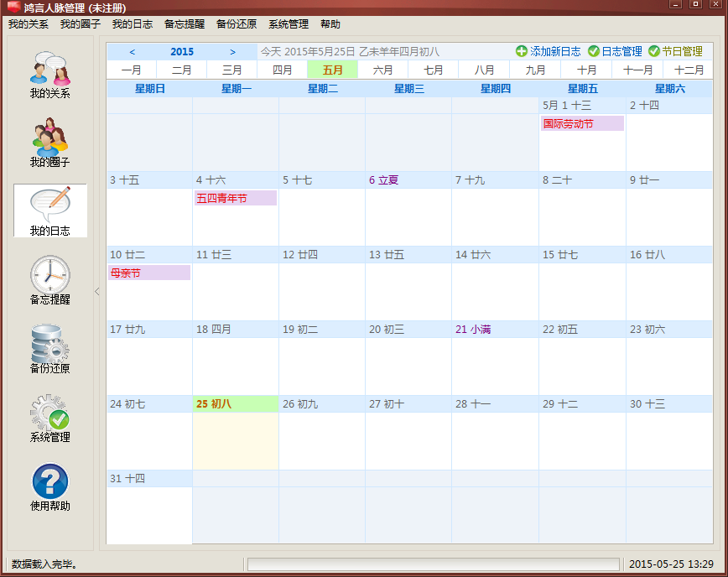The width and height of the screenshot is (728, 577).
Task: Select the 母亲节 holiday event
Action: pyautogui.click(x=149, y=273)
